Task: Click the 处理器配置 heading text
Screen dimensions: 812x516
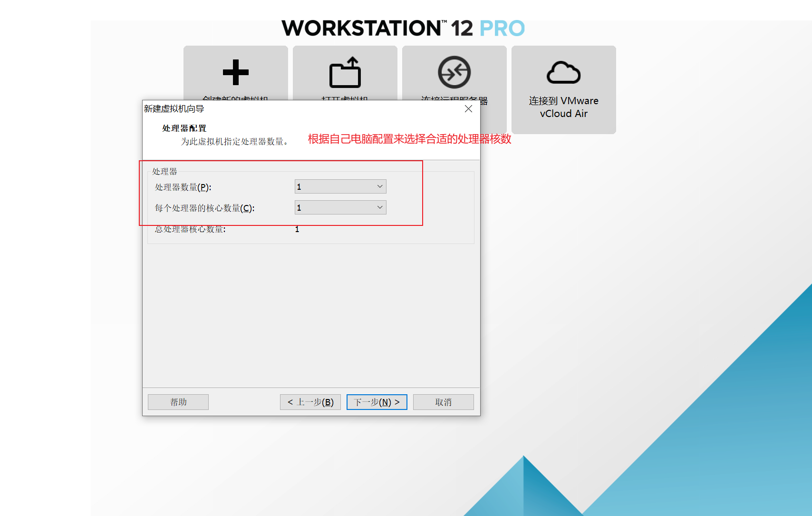Action: (x=184, y=128)
